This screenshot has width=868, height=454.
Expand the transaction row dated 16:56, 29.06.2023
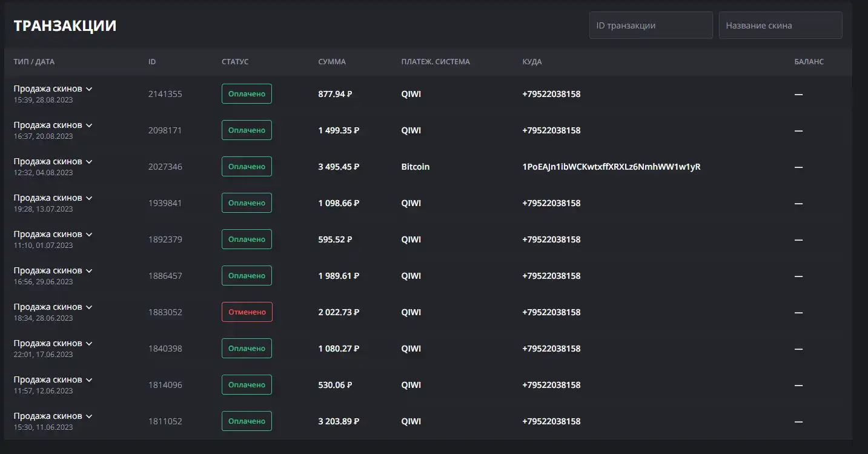pos(89,271)
